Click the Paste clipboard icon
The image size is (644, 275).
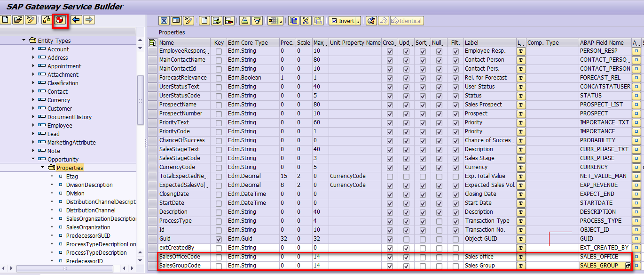point(318,21)
